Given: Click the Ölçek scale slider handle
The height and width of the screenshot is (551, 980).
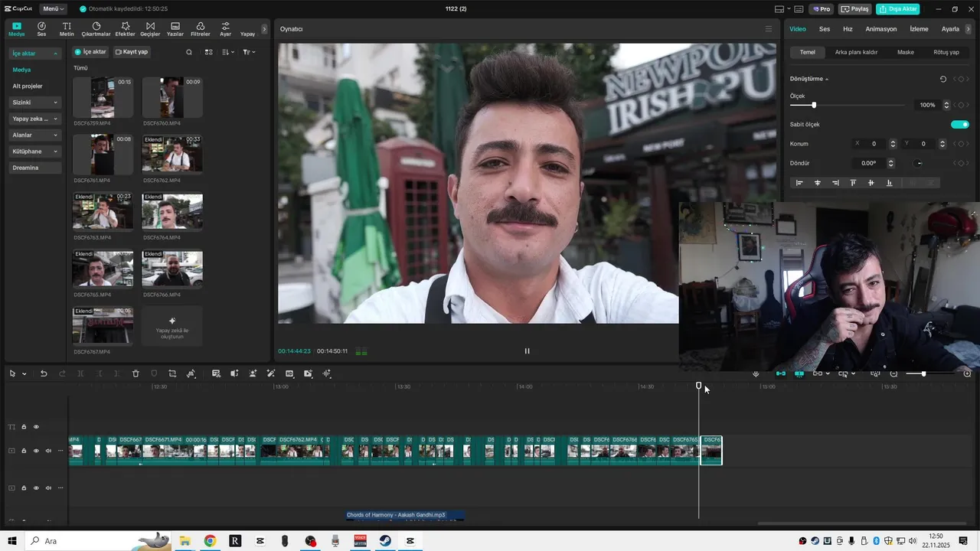Looking at the screenshot, I should (814, 105).
